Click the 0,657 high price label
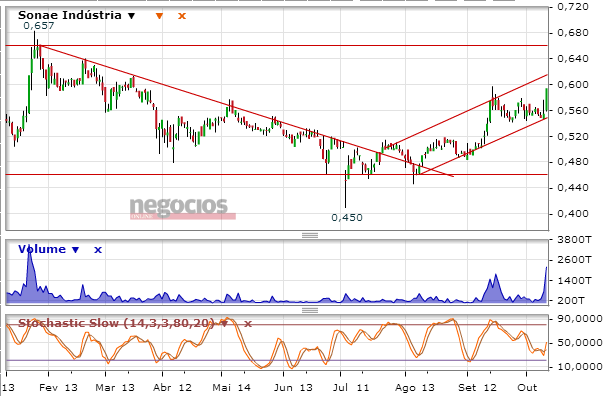Screen dimensions: 613x397 coord(39,26)
